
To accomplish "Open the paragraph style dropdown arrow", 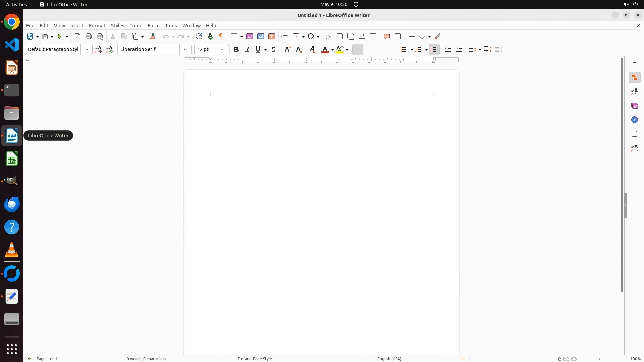I will [87, 50].
